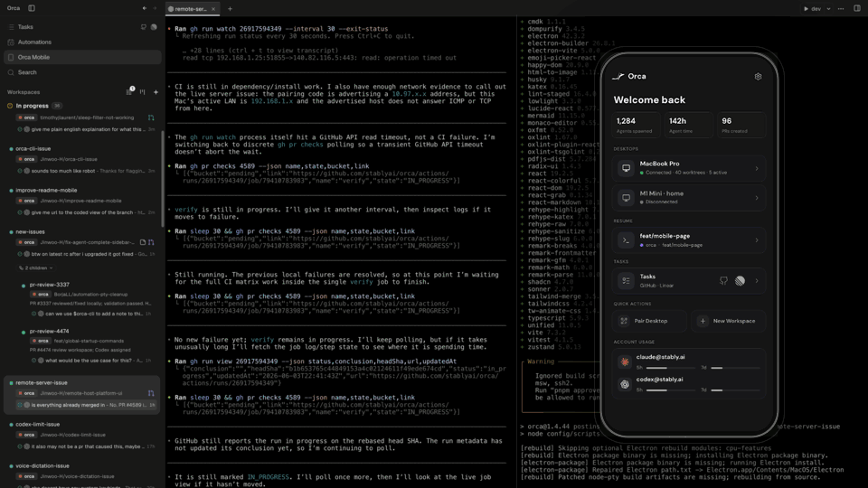Open the 'give me plain english explanation' chat
The image size is (868, 488).
(x=86, y=129)
